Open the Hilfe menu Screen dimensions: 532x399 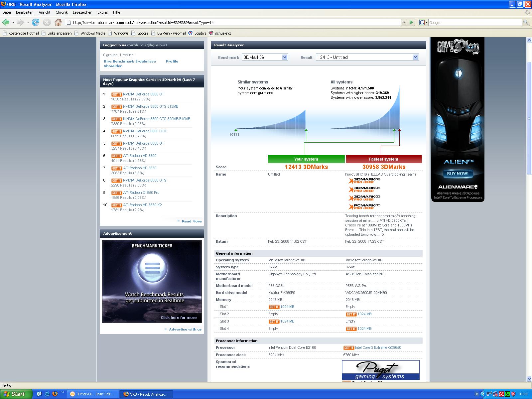coord(116,12)
